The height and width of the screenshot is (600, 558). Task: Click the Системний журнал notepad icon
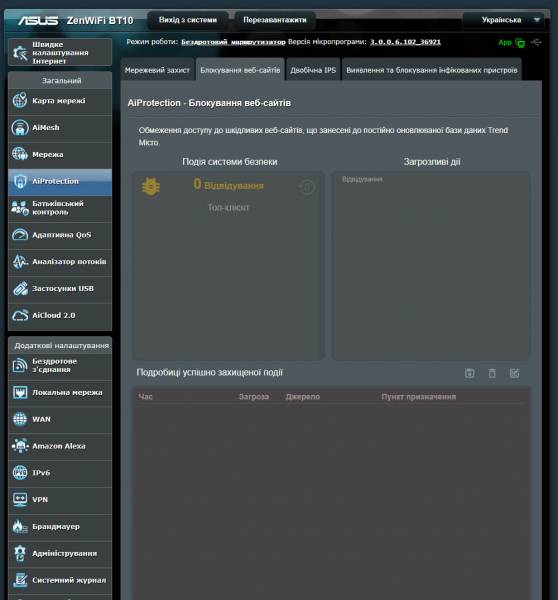tap(20, 580)
